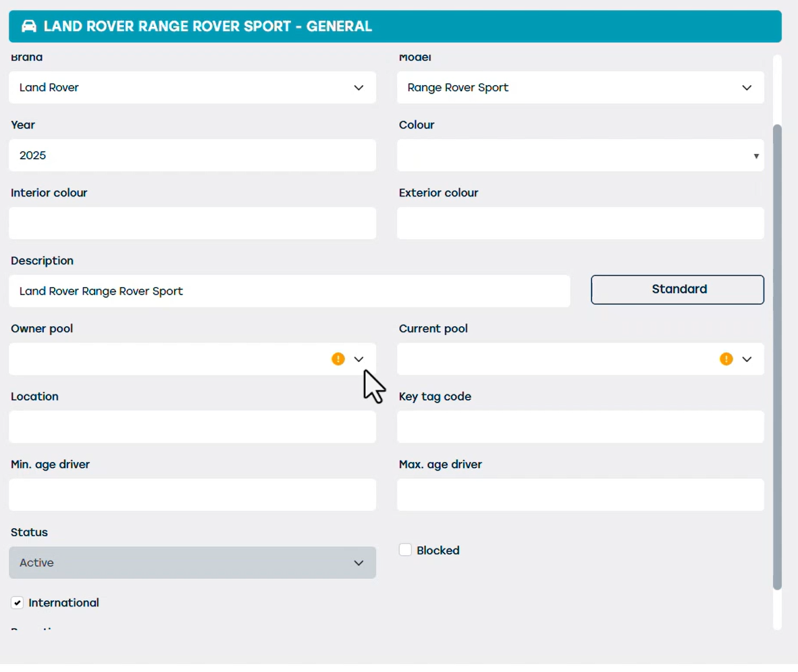The image size is (798, 672).
Task: Focus the Interior colour field
Action: point(192,223)
